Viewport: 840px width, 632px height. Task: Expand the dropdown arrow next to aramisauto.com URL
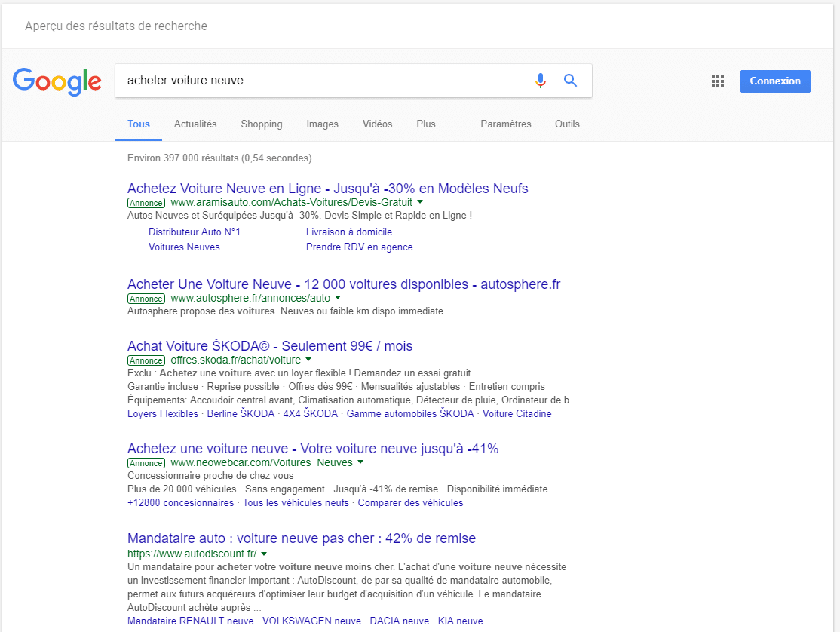coord(420,202)
